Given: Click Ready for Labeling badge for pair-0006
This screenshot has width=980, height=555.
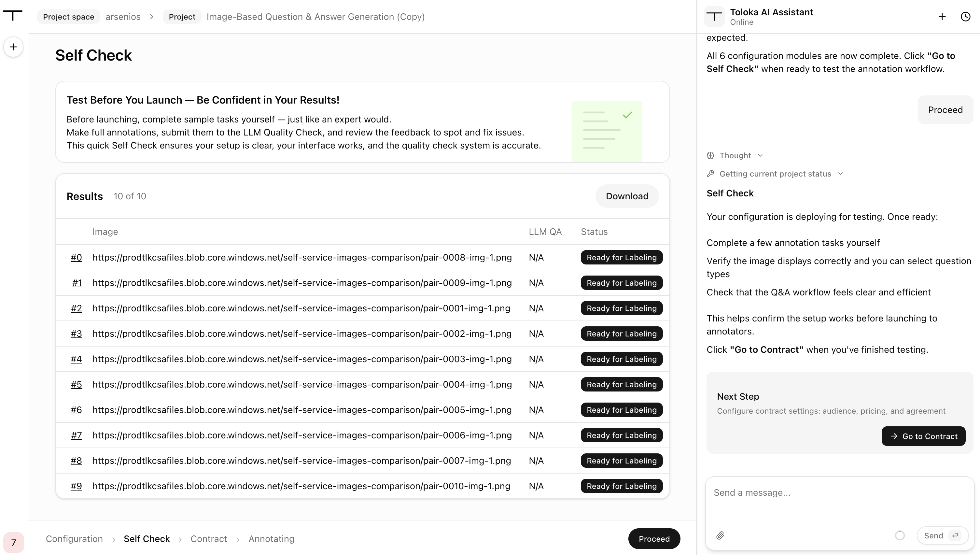Looking at the screenshot, I should (622, 435).
